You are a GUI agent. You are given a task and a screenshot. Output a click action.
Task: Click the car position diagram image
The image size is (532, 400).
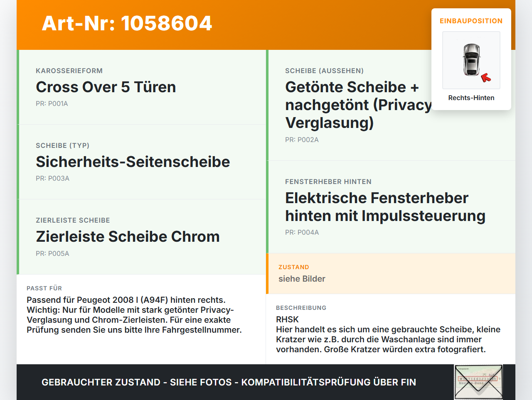(471, 60)
